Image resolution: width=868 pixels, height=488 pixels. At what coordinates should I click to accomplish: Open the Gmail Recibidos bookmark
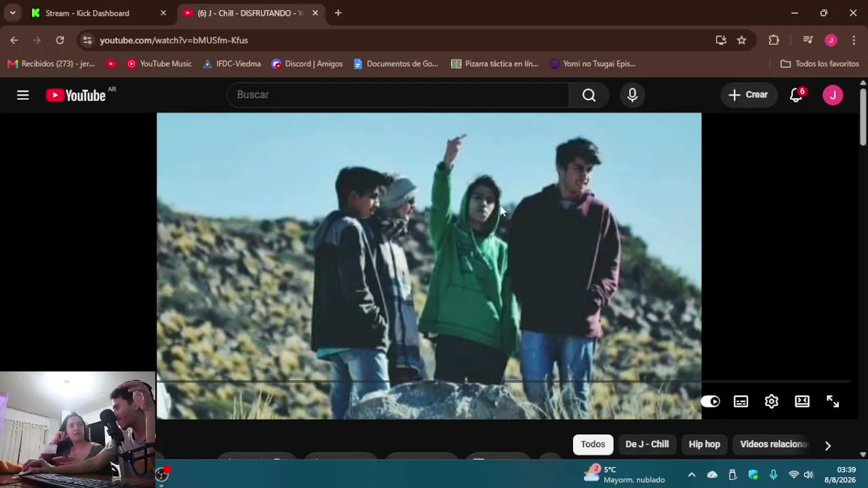pyautogui.click(x=51, y=64)
